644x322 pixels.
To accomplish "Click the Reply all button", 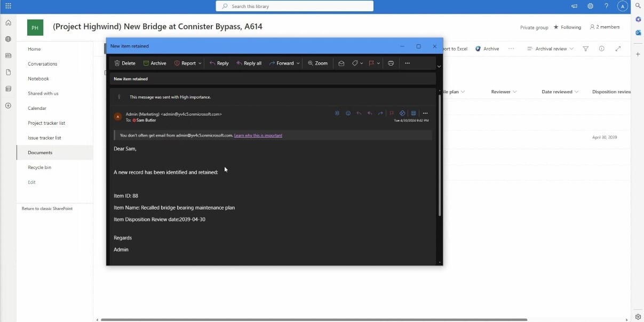I will point(249,63).
